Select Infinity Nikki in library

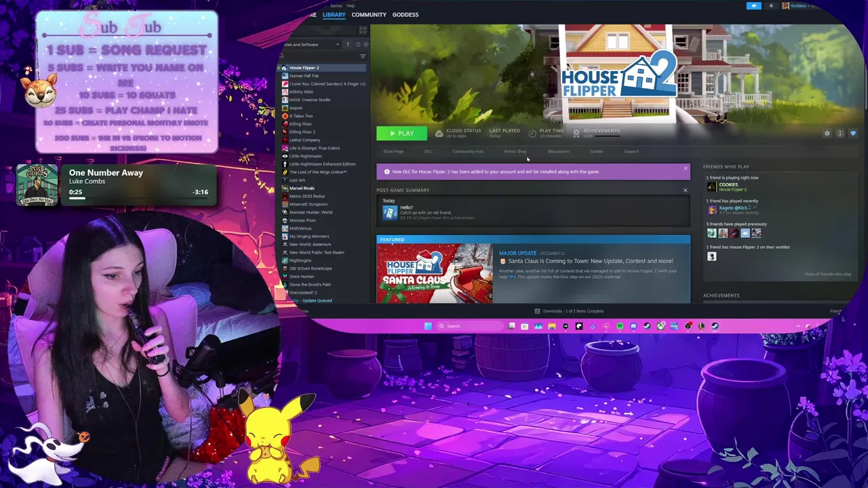(x=301, y=91)
